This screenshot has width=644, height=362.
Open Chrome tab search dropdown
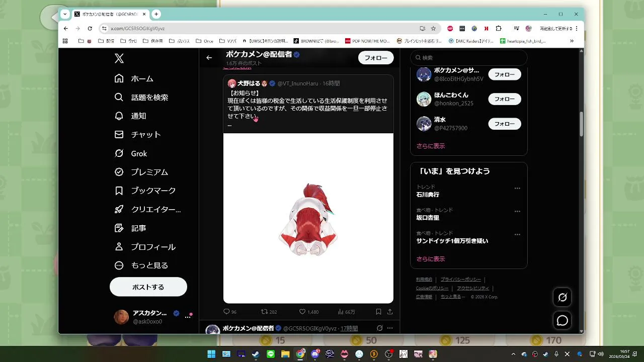[x=65, y=14]
